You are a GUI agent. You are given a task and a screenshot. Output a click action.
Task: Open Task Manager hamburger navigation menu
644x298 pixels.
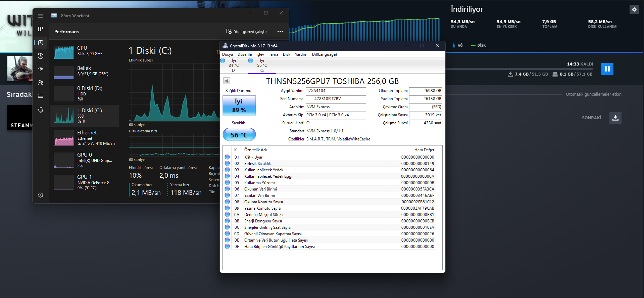pyautogui.click(x=41, y=16)
